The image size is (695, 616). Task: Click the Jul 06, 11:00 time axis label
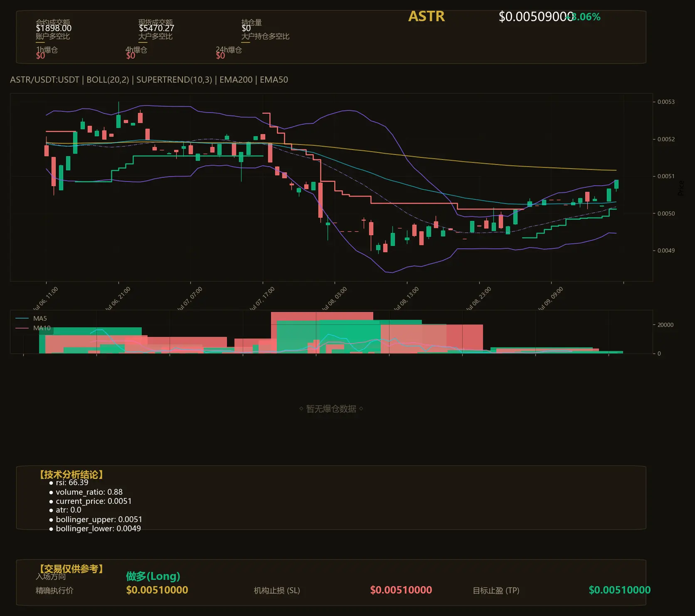tap(46, 298)
